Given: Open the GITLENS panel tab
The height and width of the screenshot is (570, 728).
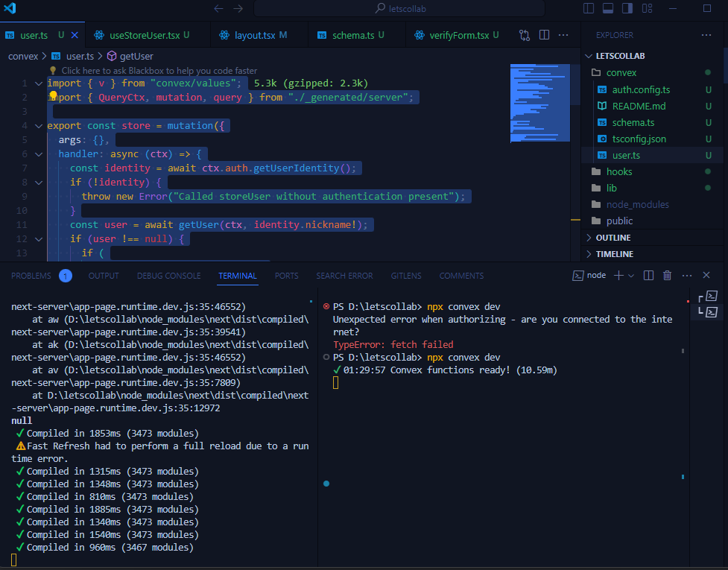Looking at the screenshot, I should (406, 276).
